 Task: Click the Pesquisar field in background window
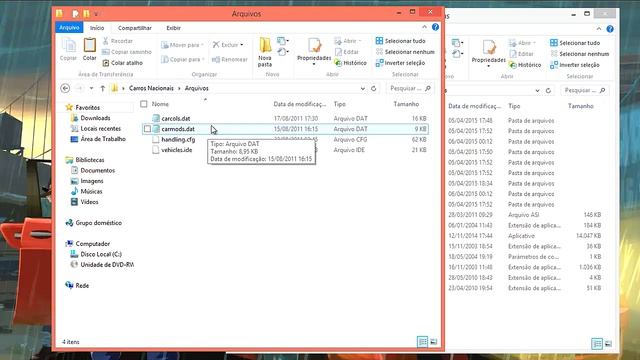pyautogui.click(x=584, y=90)
